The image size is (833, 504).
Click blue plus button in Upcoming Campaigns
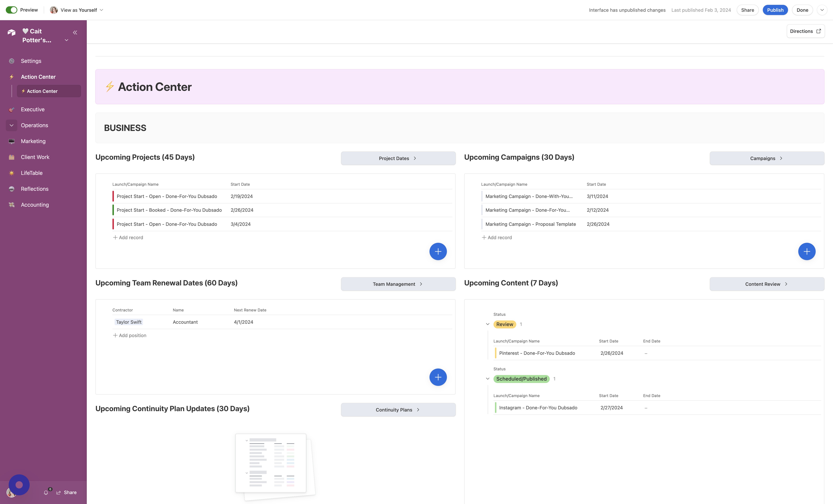[807, 251]
